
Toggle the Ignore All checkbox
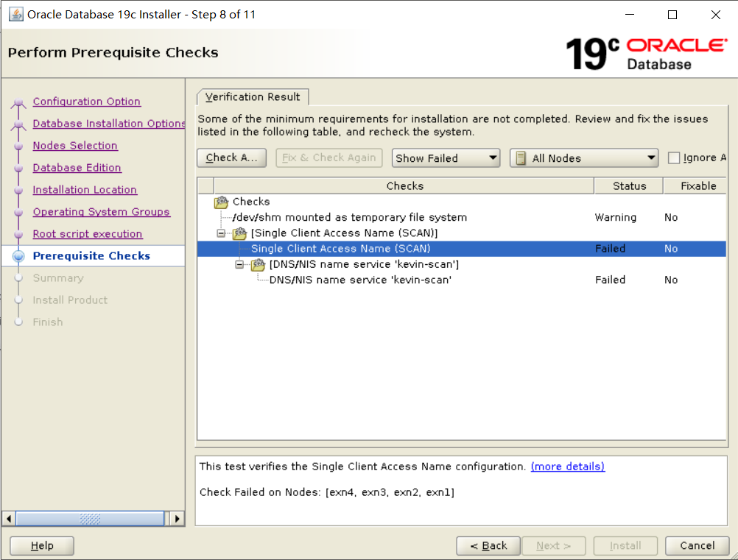tap(674, 158)
